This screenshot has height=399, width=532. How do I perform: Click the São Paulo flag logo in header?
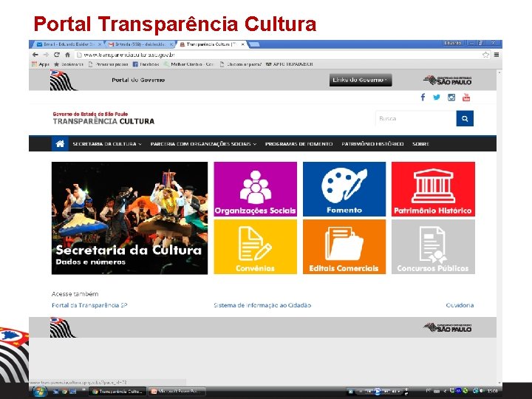[62, 81]
